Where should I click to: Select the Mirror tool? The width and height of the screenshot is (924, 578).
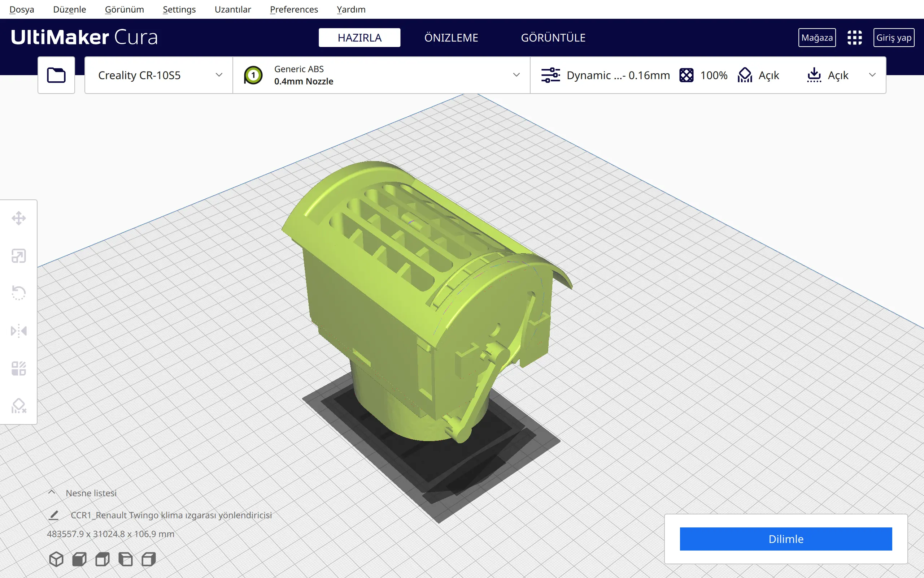[x=19, y=331]
